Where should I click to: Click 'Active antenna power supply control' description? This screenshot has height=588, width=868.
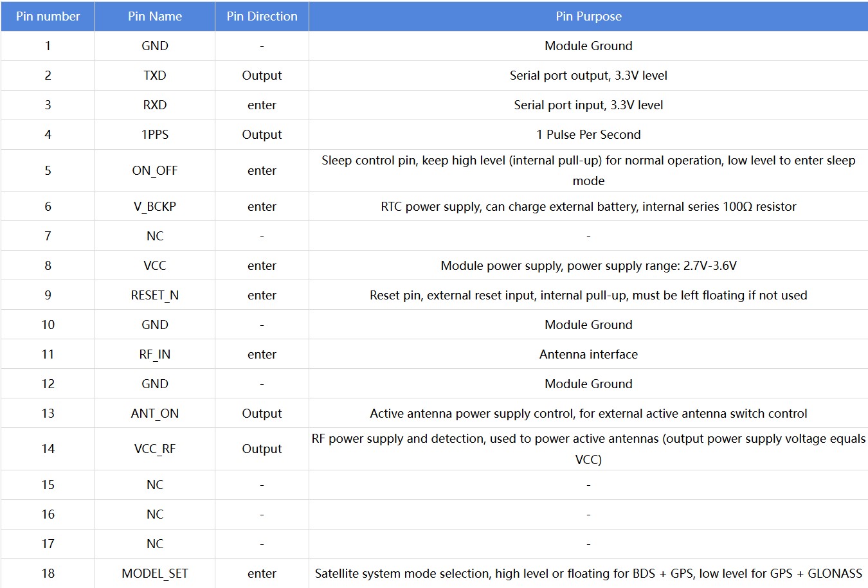pos(588,413)
